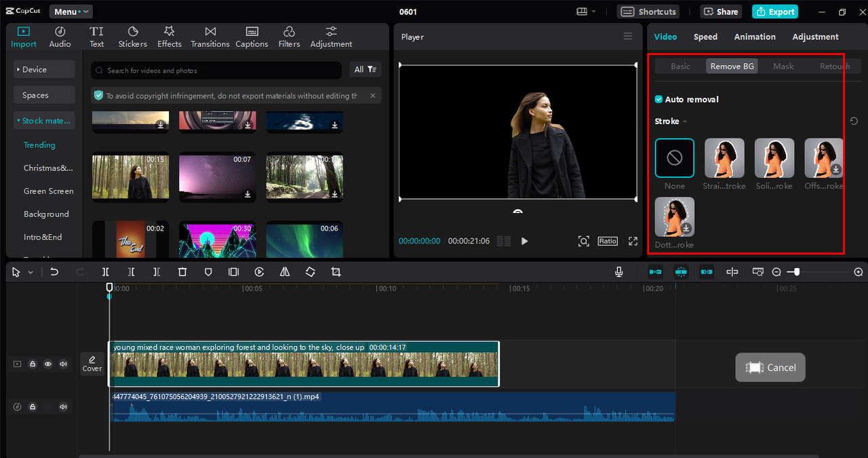Image resolution: width=868 pixels, height=458 pixels.
Task: Click the microphone voiceover record icon
Action: click(x=618, y=272)
